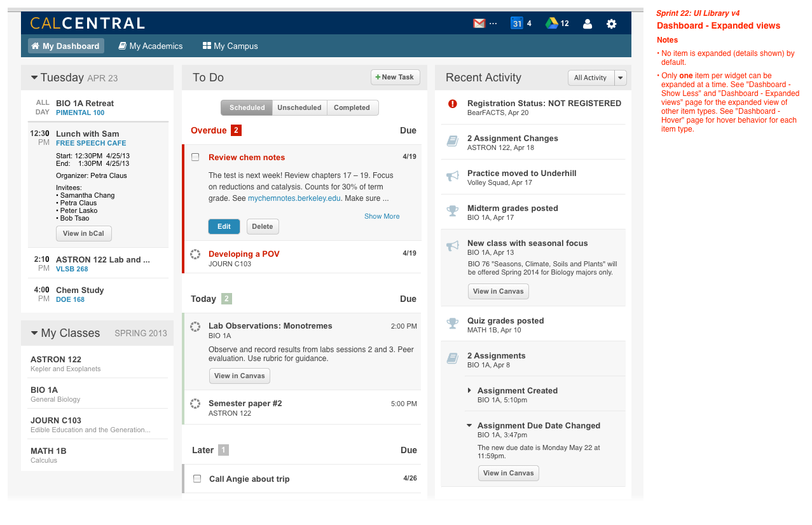Collapse the Assignment Due Date Changed item
Screen dimensions: 812x525
[x=469, y=425]
